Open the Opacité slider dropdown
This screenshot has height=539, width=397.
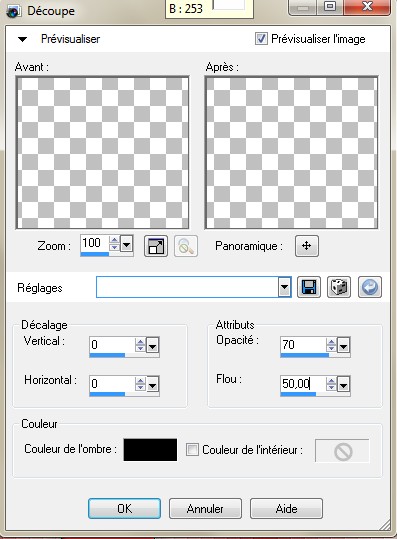point(343,345)
